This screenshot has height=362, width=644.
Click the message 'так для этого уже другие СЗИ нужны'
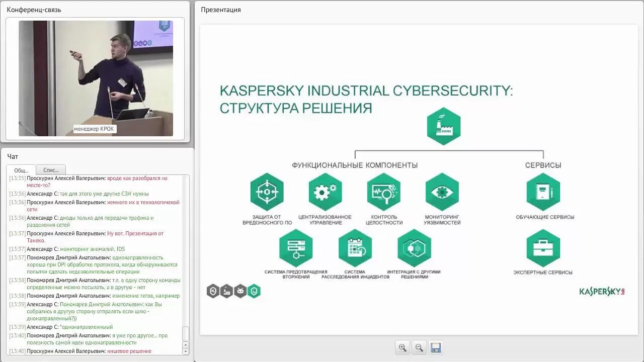point(104,194)
